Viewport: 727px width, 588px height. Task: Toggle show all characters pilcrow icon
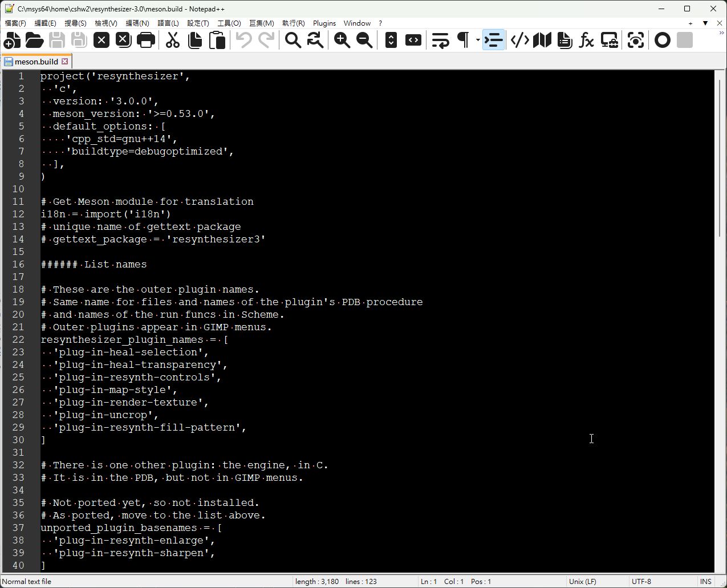point(463,40)
